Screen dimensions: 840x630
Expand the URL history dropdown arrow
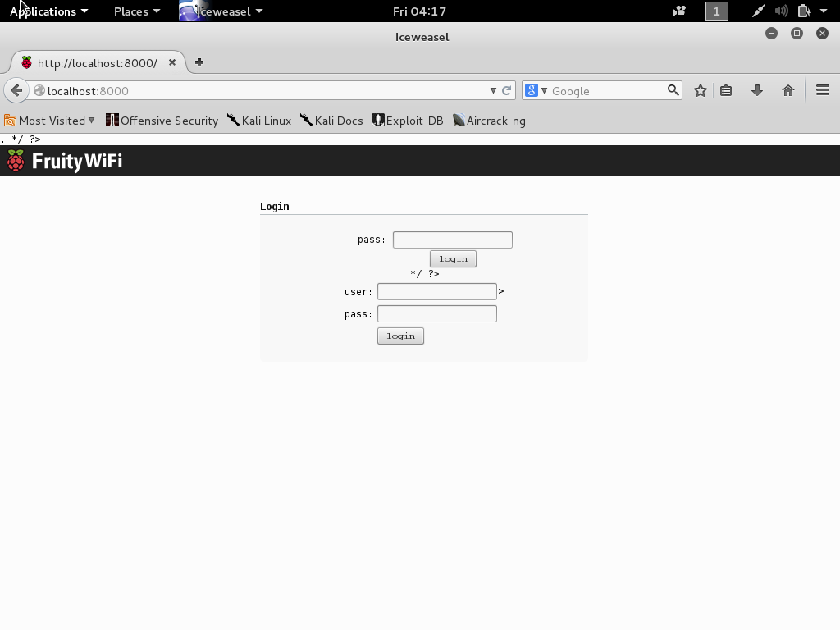pyautogui.click(x=493, y=91)
